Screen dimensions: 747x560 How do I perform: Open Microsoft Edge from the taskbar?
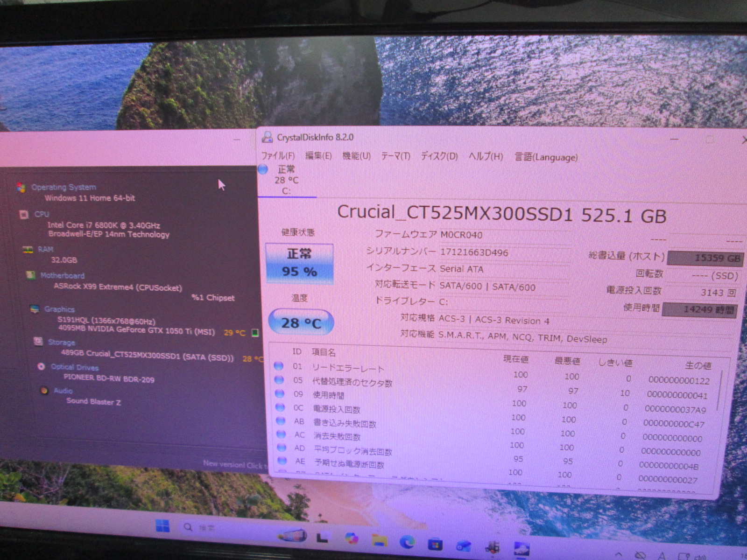click(407, 541)
